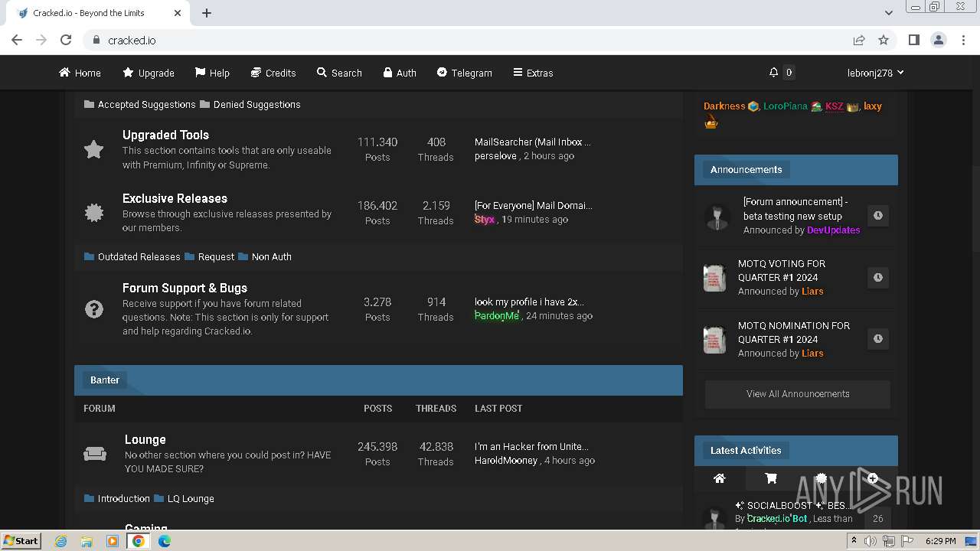The image size is (980, 551).
Task: Open MOTQ VOTING FOR QUARTER #1 announcement
Action: coord(781,270)
